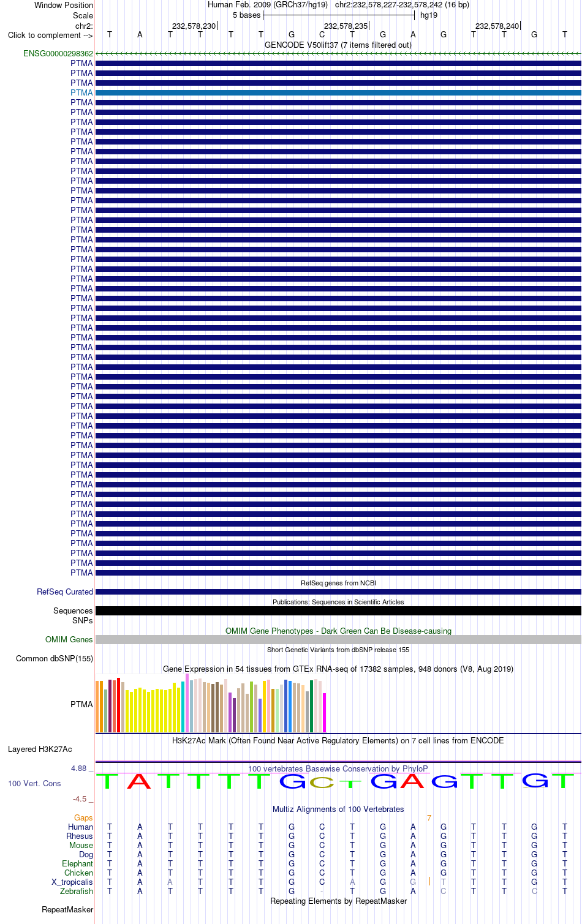Click 'Multiz Alignments of 100 Vertebrates' title
The width and height of the screenshot is (582, 924).
click(338, 809)
